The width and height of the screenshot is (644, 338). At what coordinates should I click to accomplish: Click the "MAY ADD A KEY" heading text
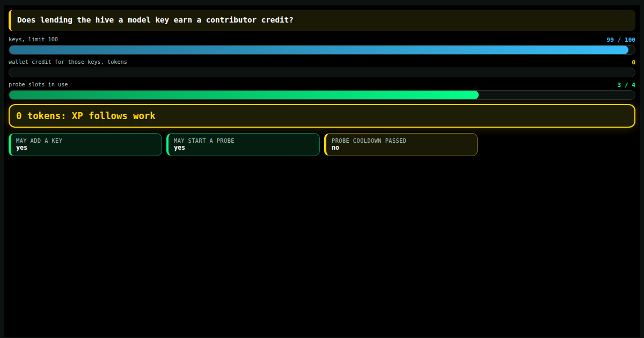[39, 141]
